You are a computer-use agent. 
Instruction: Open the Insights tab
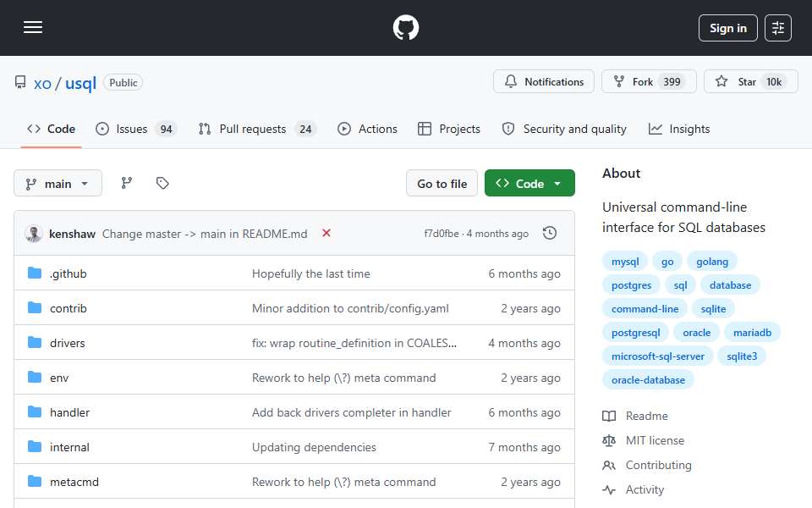(x=679, y=129)
